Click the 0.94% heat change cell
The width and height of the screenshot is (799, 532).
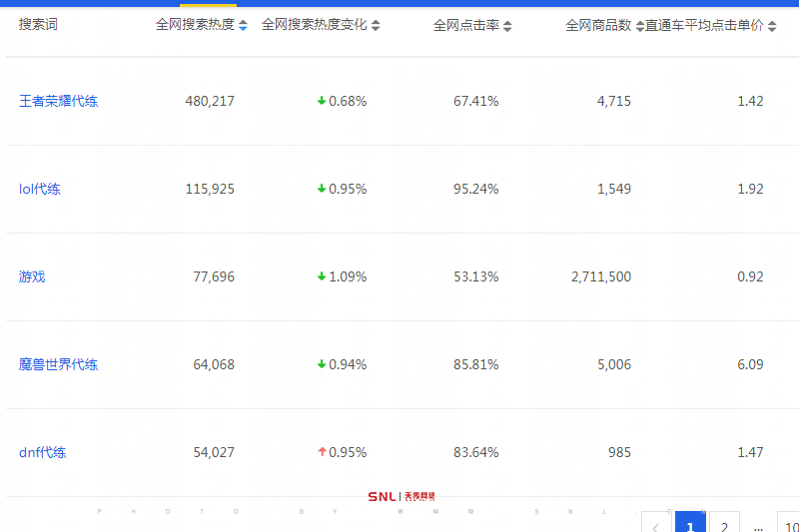[x=342, y=364]
